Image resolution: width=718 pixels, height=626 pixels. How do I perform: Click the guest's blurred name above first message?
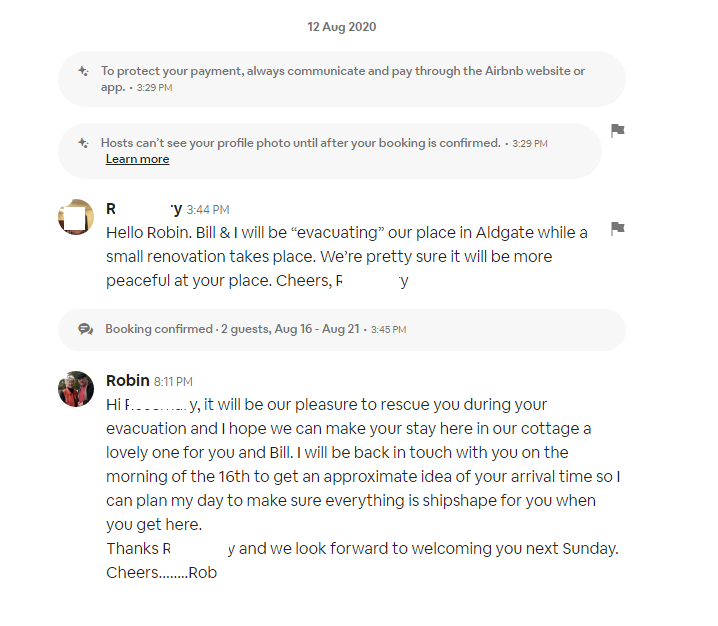144,209
